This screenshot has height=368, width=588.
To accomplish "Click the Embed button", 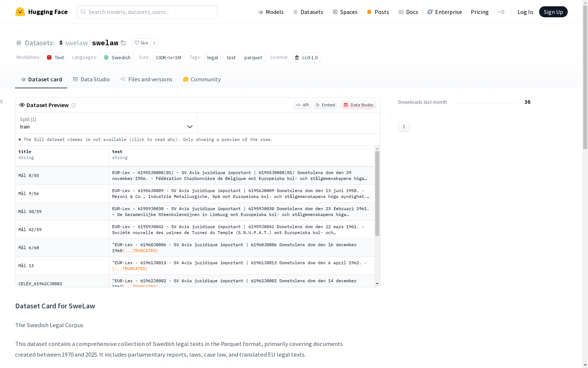I will click(325, 105).
